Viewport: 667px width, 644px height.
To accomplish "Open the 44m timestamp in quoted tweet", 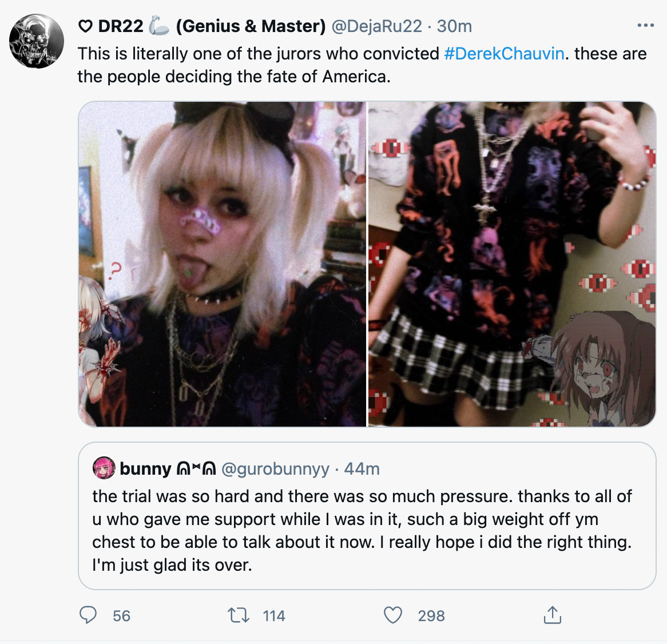I will (362, 469).
